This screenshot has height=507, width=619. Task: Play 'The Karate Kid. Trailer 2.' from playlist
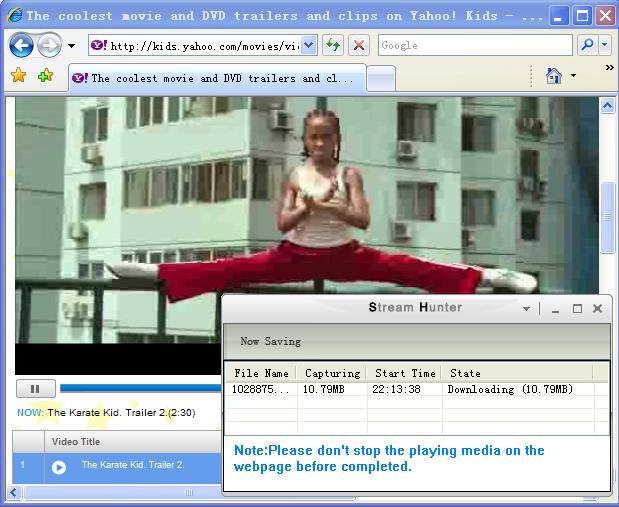(x=59, y=468)
